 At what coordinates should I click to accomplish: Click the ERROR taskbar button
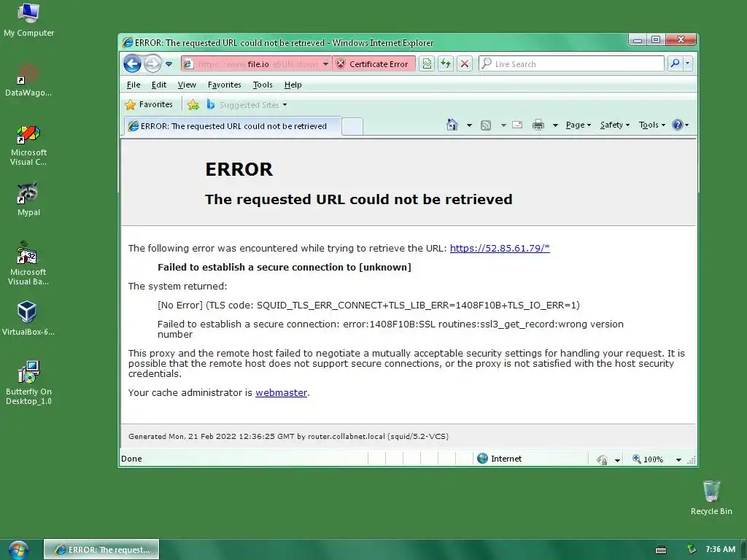101,550
